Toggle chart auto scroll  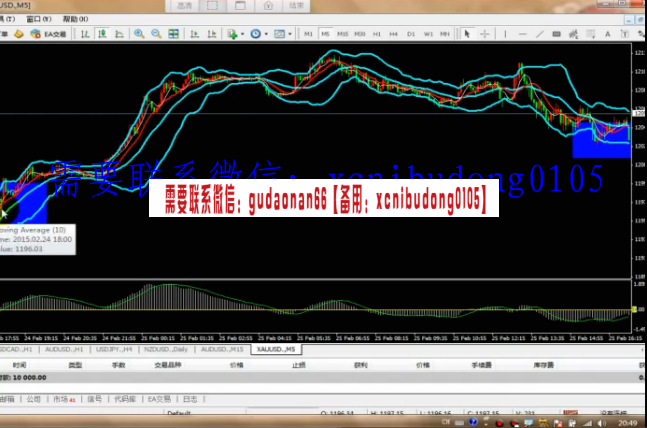[194, 34]
